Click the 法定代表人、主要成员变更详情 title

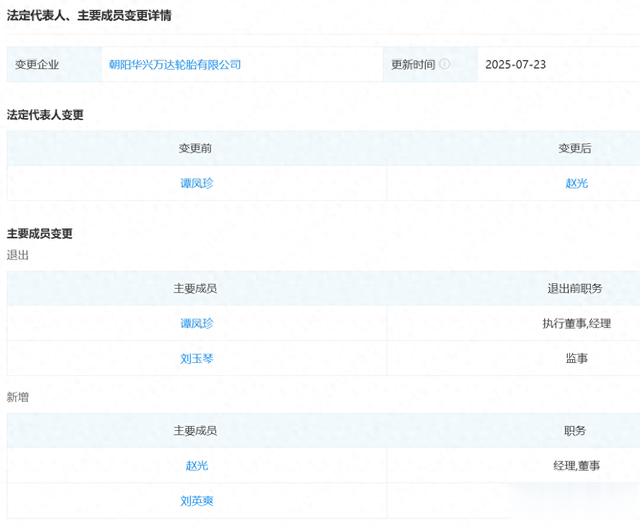click(x=89, y=16)
